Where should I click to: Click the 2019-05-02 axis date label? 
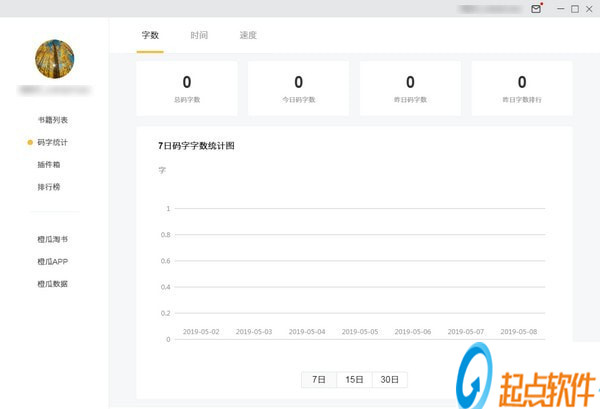201,331
